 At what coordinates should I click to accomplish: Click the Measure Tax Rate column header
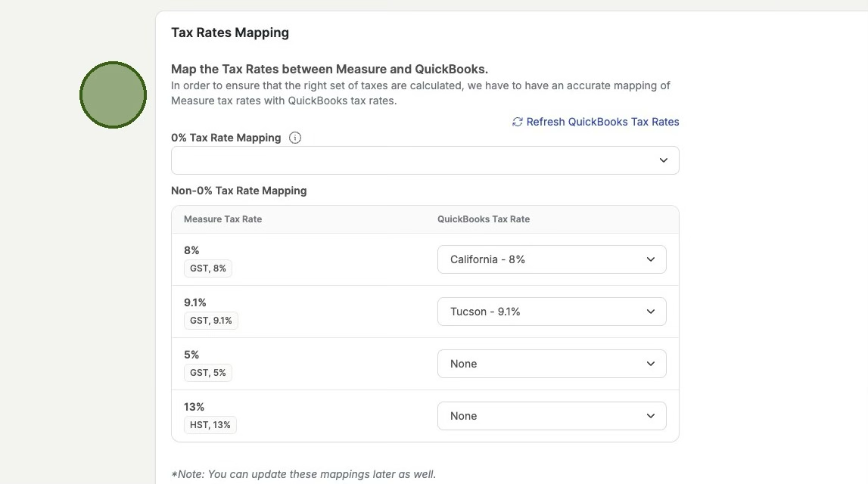point(222,219)
